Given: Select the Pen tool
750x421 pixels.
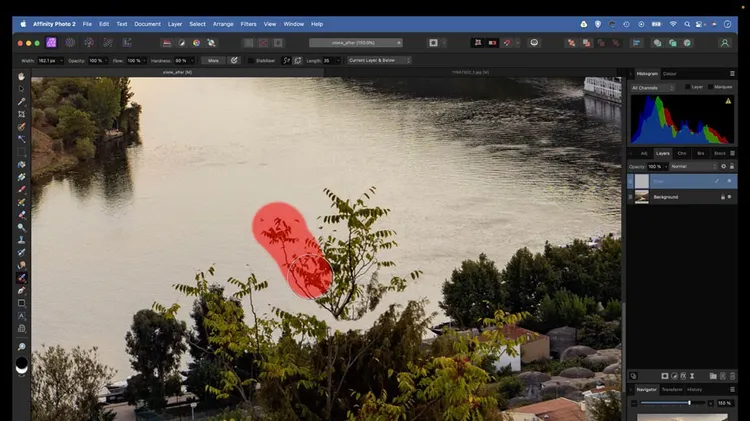Looking at the screenshot, I should (x=22, y=290).
